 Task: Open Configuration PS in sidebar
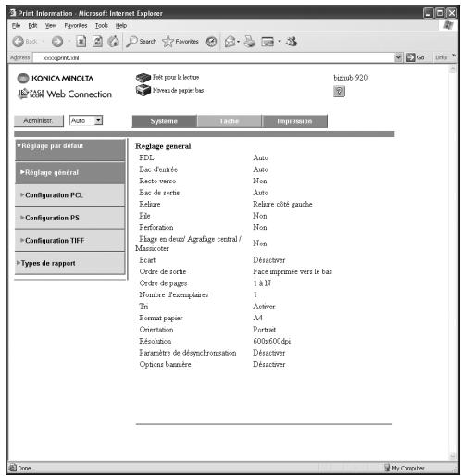(70, 218)
